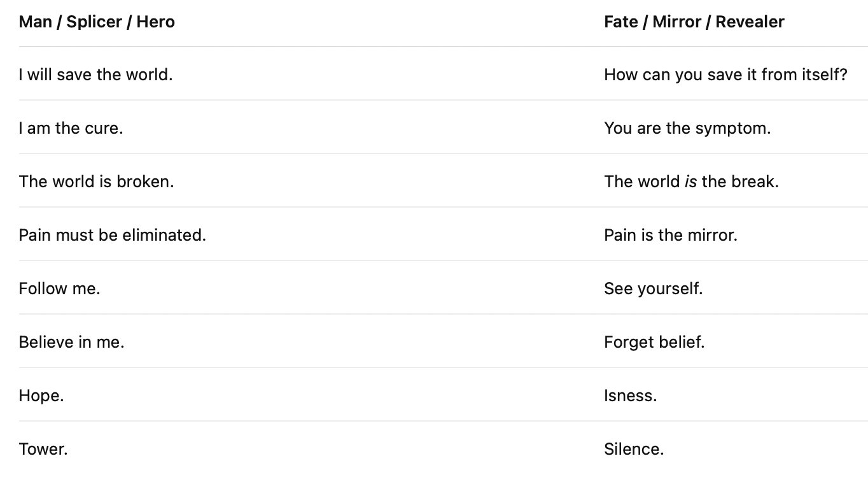The width and height of the screenshot is (868, 484).
Task: Click the word 'Hero' in the left header
Action: [155, 22]
